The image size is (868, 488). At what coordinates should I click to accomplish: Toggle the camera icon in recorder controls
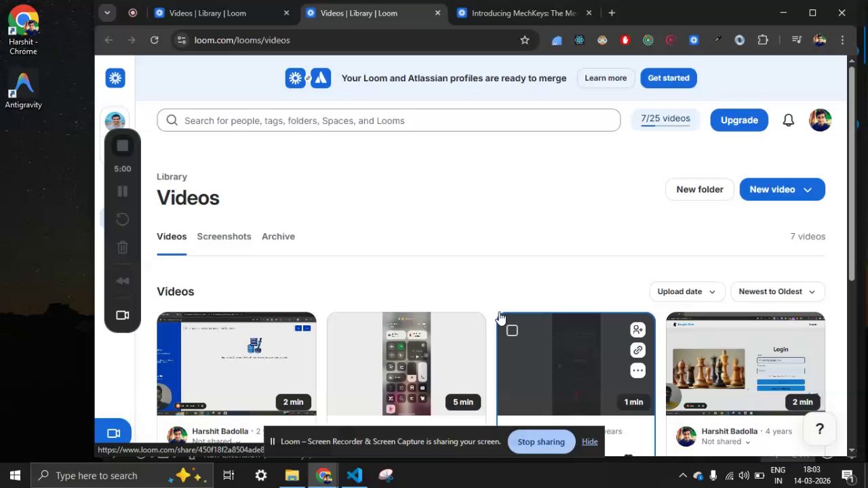123,315
